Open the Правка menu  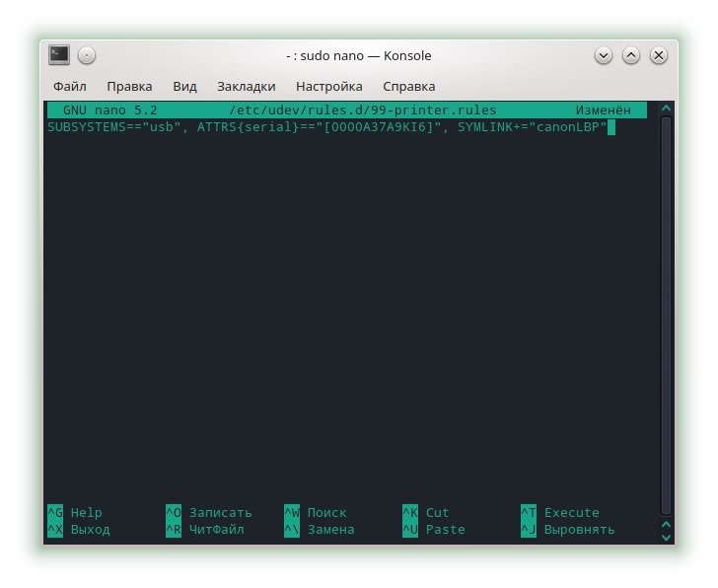129,86
